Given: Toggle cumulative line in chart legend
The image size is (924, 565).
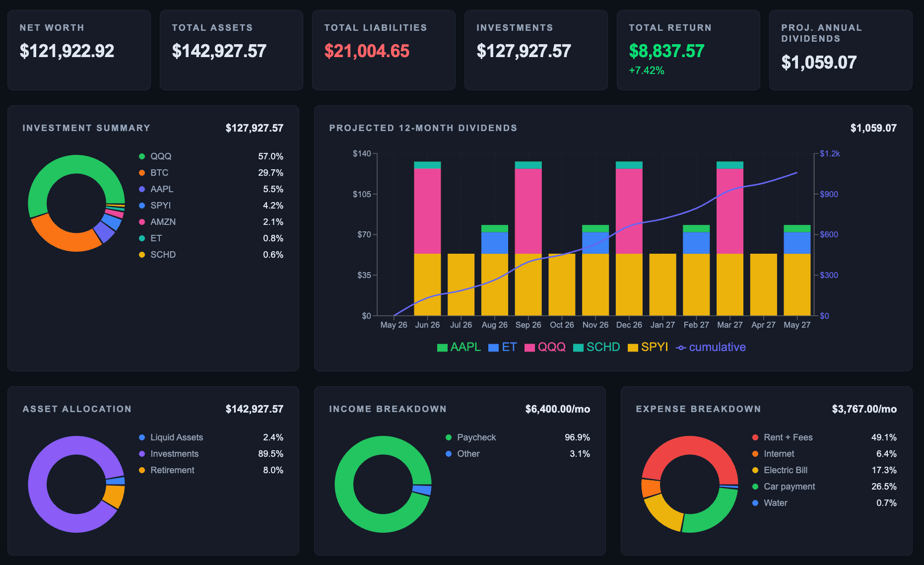Looking at the screenshot, I should click(x=711, y=347).
